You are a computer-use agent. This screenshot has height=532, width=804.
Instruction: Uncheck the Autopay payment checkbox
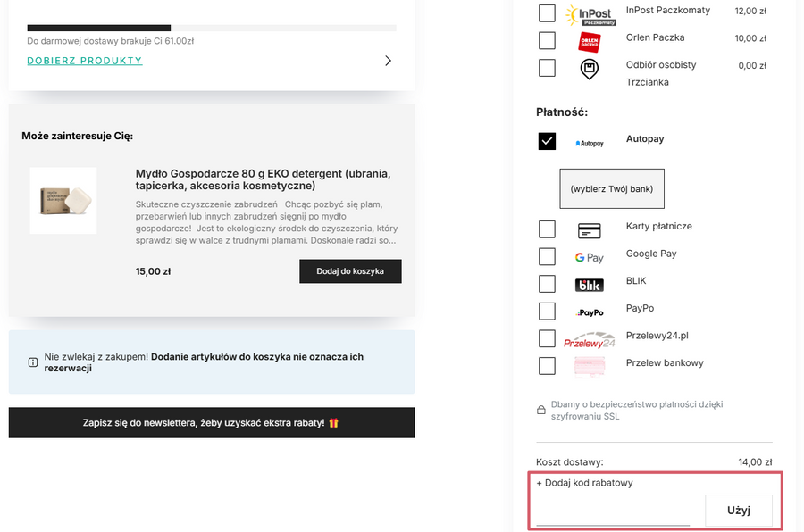547,141
